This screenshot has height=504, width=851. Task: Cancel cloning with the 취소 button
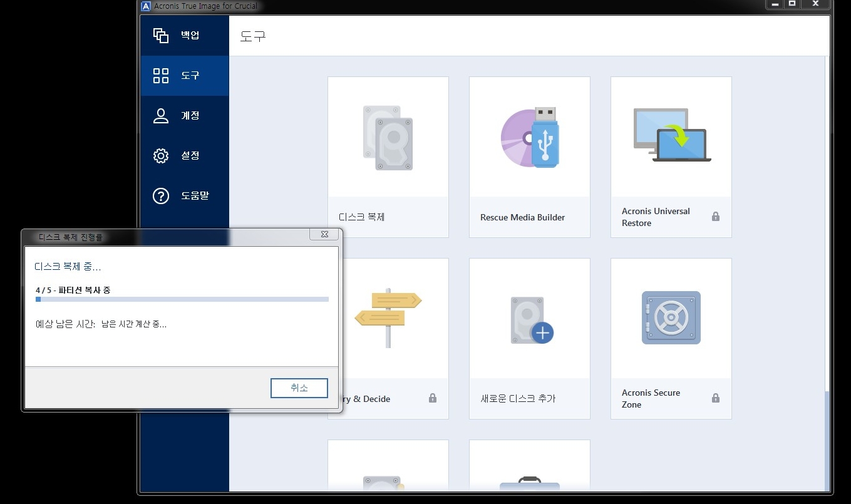(x=299, y=388)
